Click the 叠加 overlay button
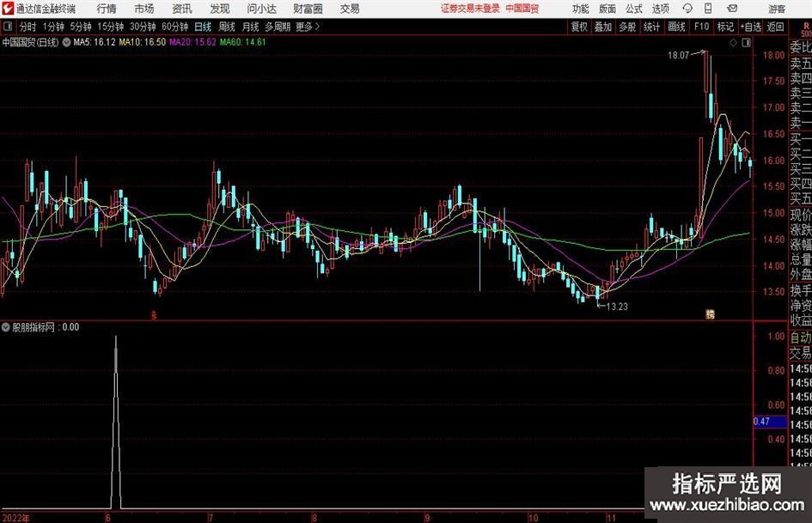Viewport: 812px width, 523px height. click(x=603, y=27)
